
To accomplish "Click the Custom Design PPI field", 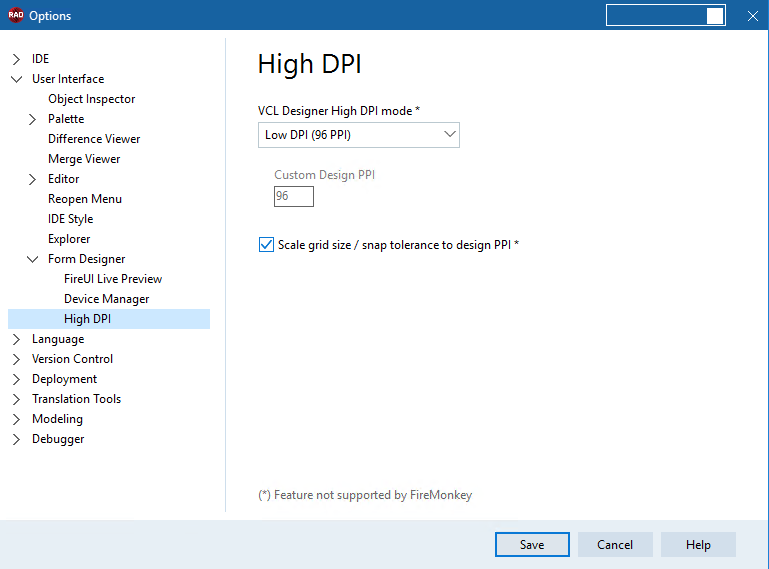I will pos(294,196).
